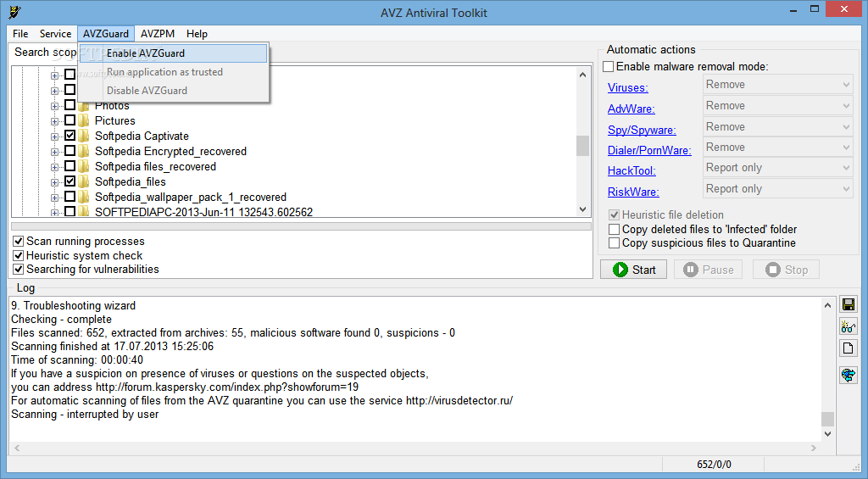Close the AVZGuard menu
This screenshot has height=479, width=868.
pos(106,34)
